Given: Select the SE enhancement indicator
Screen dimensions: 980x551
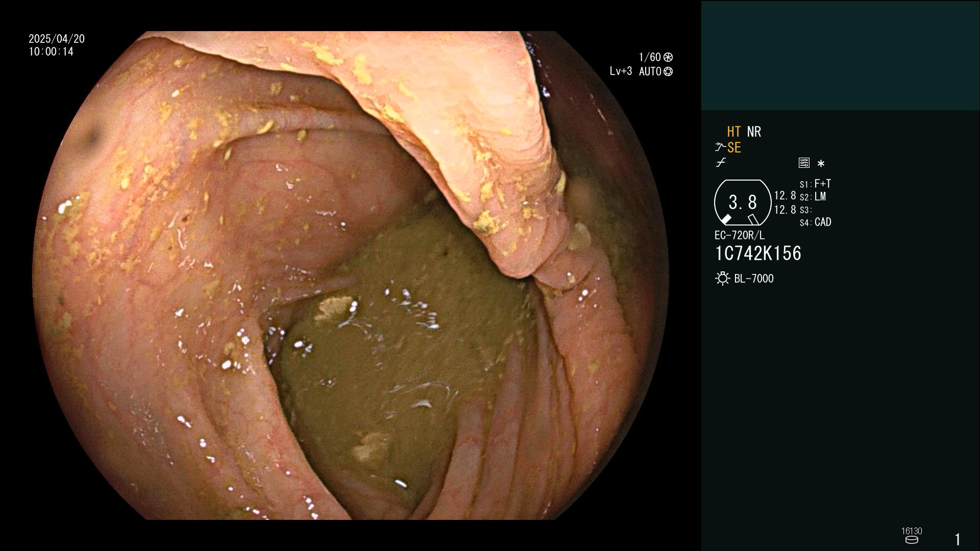Looking at the screenshot, I should point(734,147).
